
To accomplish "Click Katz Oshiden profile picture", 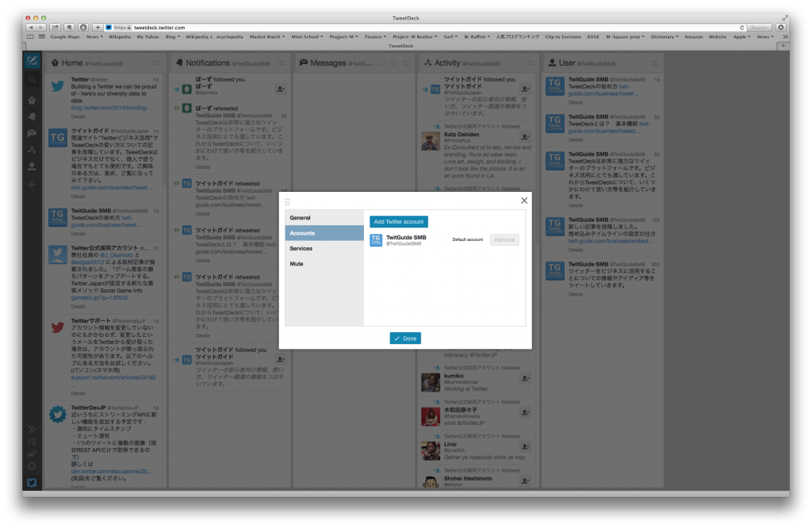I will 431,141.
